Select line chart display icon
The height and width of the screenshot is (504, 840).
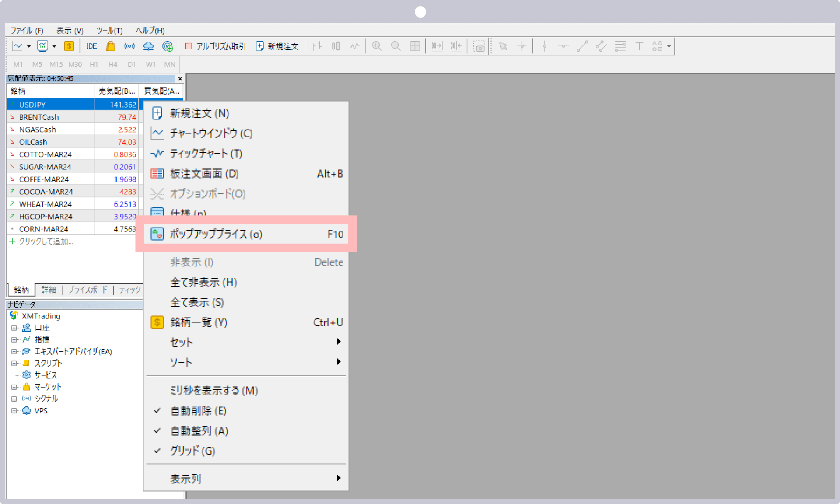pyautogui.click(x=354, y=46)
